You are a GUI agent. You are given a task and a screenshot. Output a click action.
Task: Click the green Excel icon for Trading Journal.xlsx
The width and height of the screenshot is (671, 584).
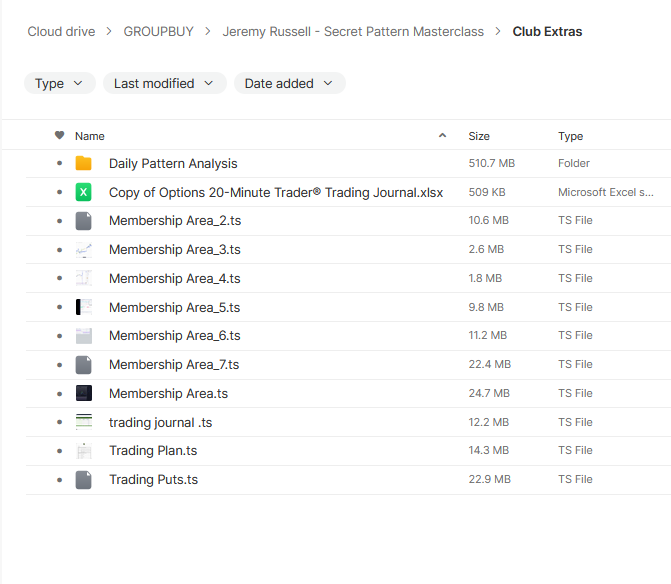(83, 192)
